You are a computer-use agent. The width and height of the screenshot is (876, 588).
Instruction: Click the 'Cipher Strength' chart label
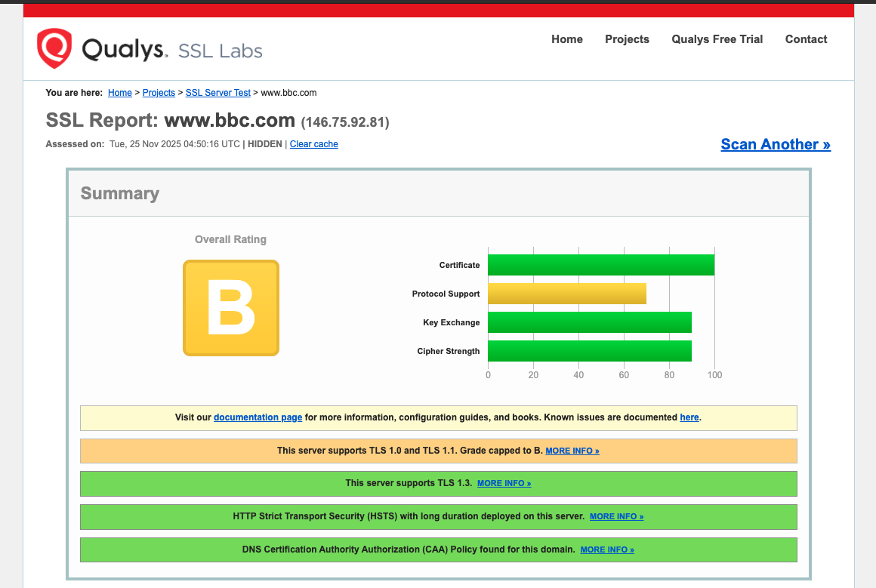448,351
